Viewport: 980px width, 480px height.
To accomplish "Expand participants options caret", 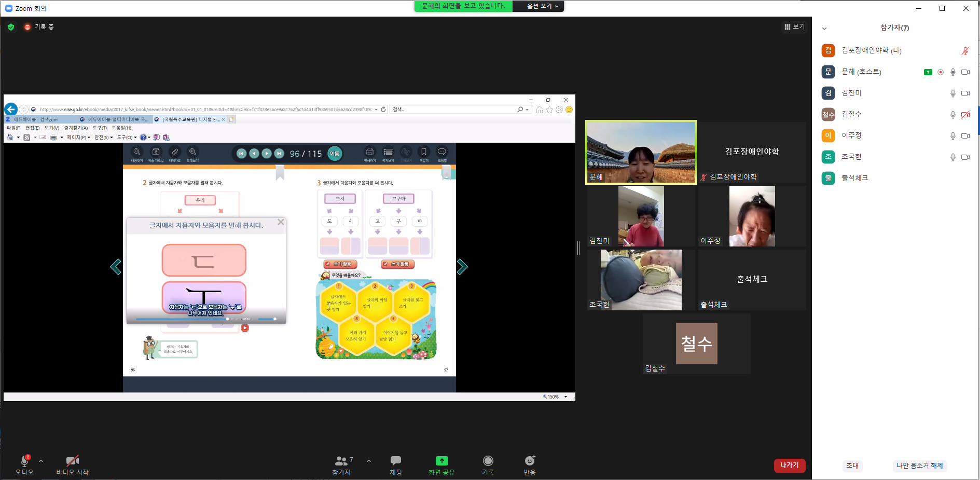I will [369, 460].
